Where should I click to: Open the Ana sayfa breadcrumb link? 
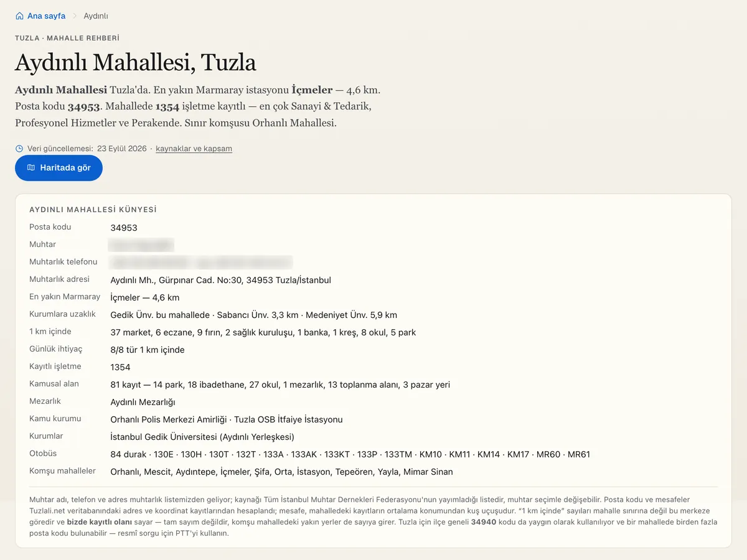tap(46, 16)
